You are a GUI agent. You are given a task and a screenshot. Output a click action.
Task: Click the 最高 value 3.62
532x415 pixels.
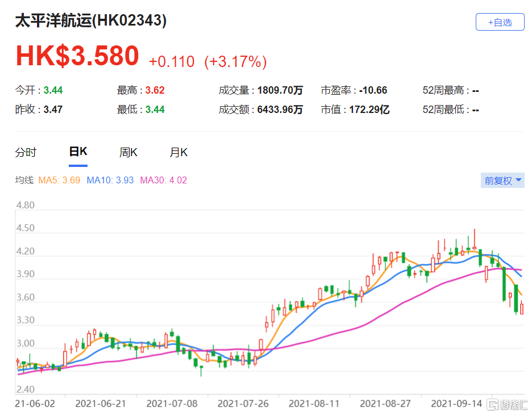[x=155, y=90]
